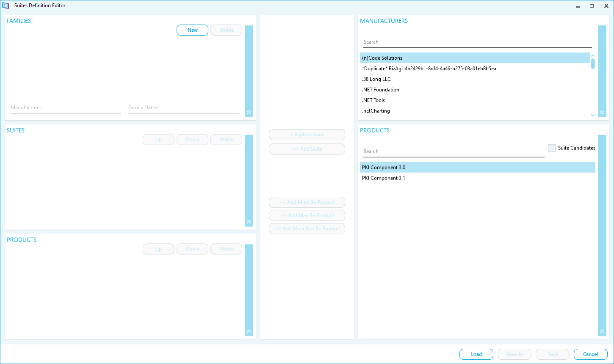Viewport: 614px width, 364px height.
Task: Click the Family Name text field
Action: [183, 108]
